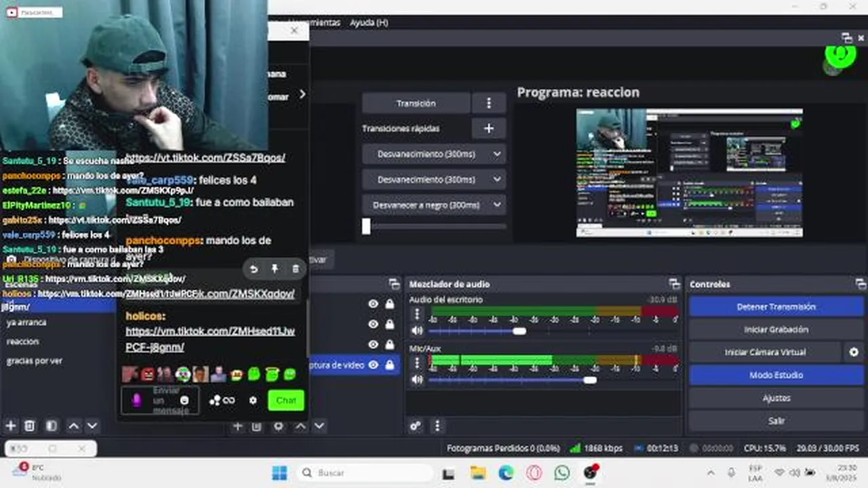
Task: Open audio mixer three-dot menu at bottom
Action: pos(437,426)
